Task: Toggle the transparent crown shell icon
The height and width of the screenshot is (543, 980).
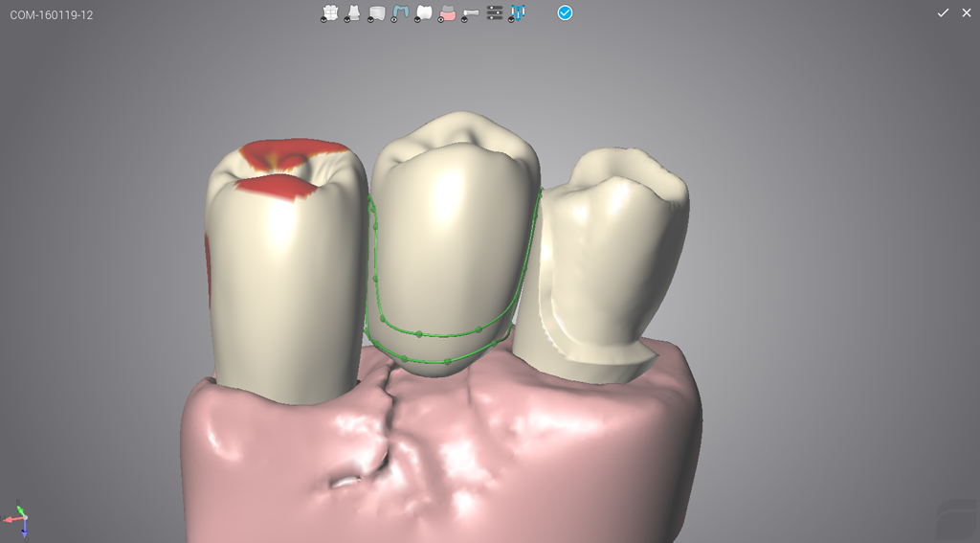Action: tap(376, 13)
